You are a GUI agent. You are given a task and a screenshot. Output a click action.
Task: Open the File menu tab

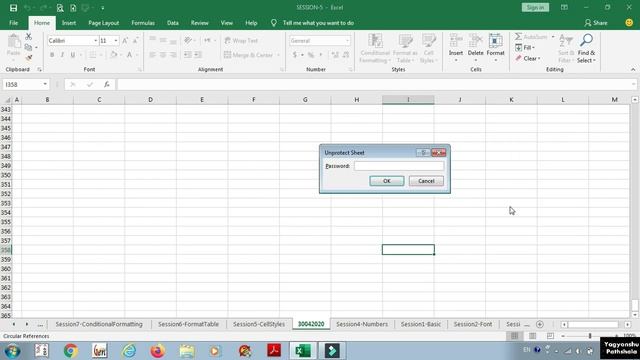[x=13, y=23]
